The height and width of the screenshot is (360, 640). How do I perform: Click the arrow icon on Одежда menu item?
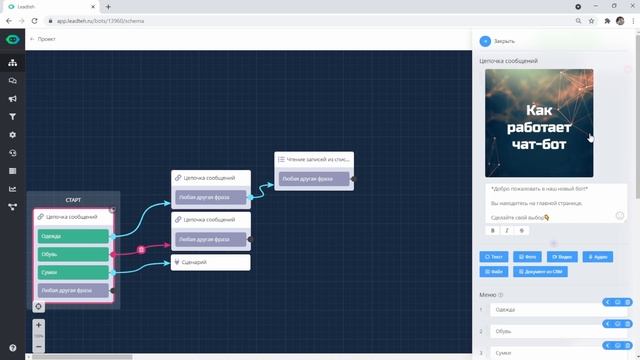pyautogui.click(x=607, y=302)
